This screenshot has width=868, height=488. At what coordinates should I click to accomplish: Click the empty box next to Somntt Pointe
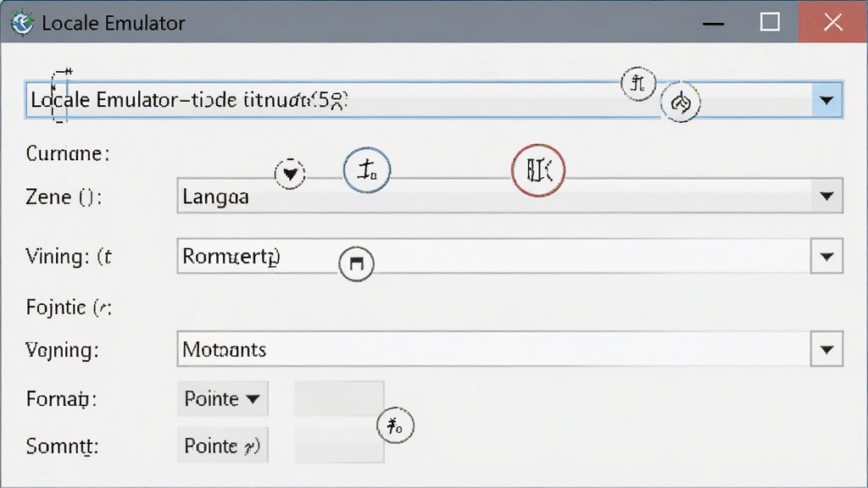(x=339, y=446)
